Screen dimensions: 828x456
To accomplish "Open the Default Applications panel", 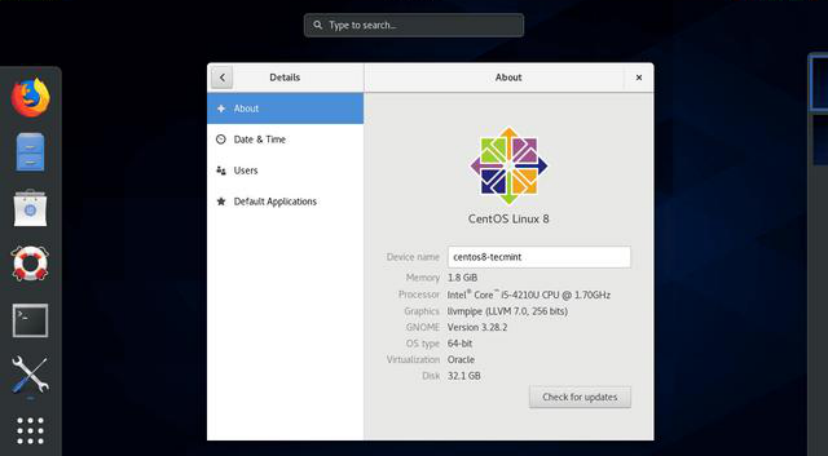I will pos(285,202).
